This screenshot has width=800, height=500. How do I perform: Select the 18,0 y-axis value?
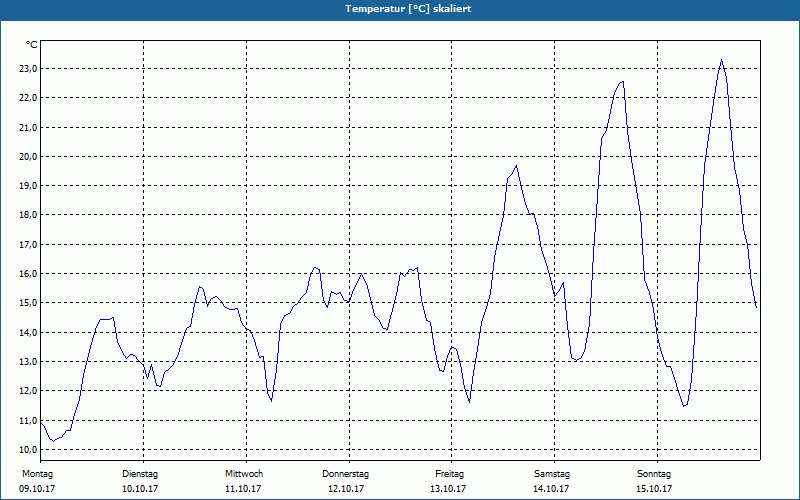tap(28, 215)
